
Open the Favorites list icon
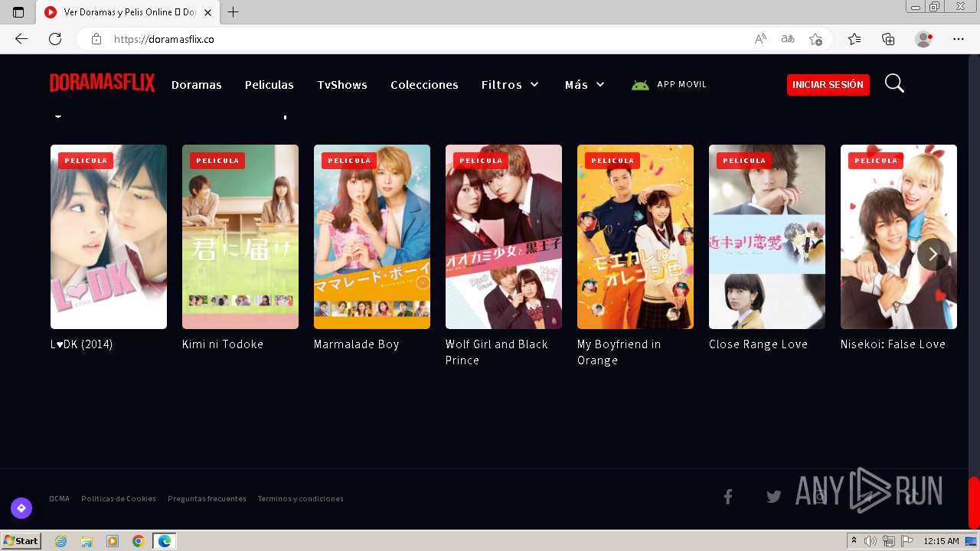coord(854,39)
